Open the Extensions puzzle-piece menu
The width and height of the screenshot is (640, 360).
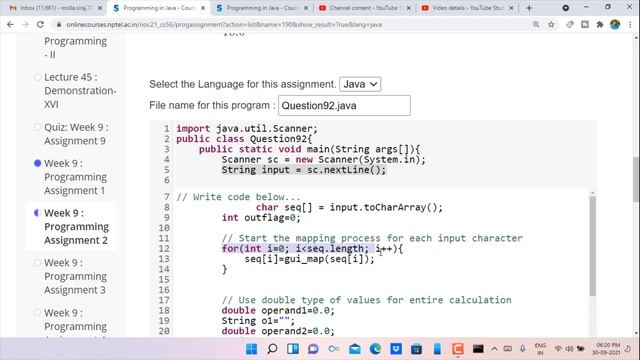(x=600, y=24)
